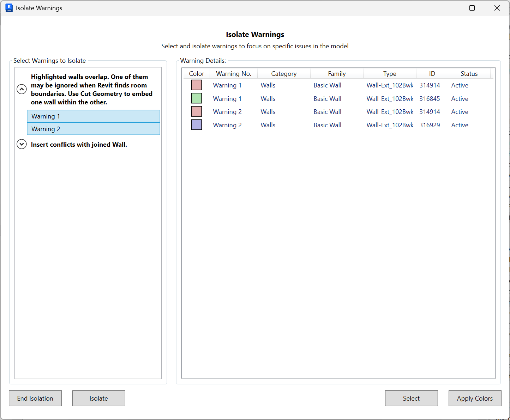The image size is (510, 420).
Task: Apply colors using the Apply Colors button
Action: pyautogui.click(x=475, y=398)
